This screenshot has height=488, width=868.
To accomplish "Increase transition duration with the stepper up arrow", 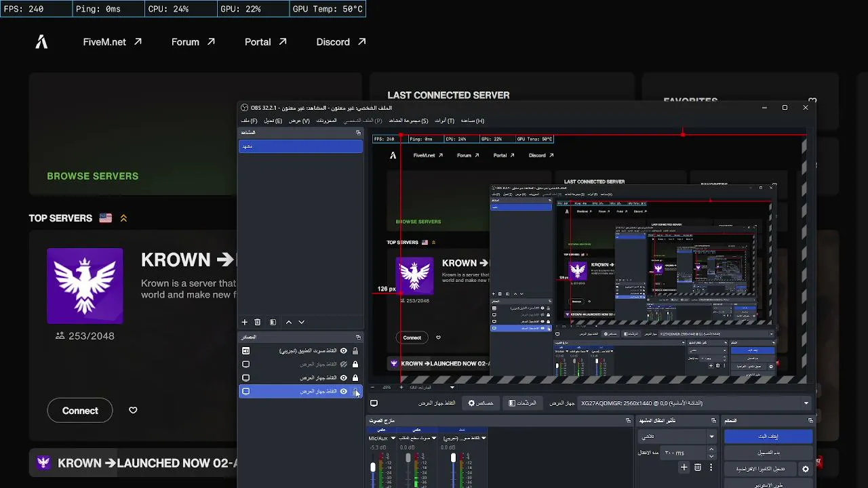I will coord(711,449).
